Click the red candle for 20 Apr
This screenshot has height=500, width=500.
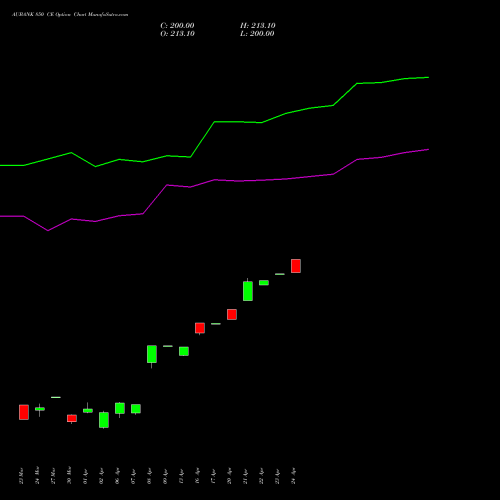[232, 314]
